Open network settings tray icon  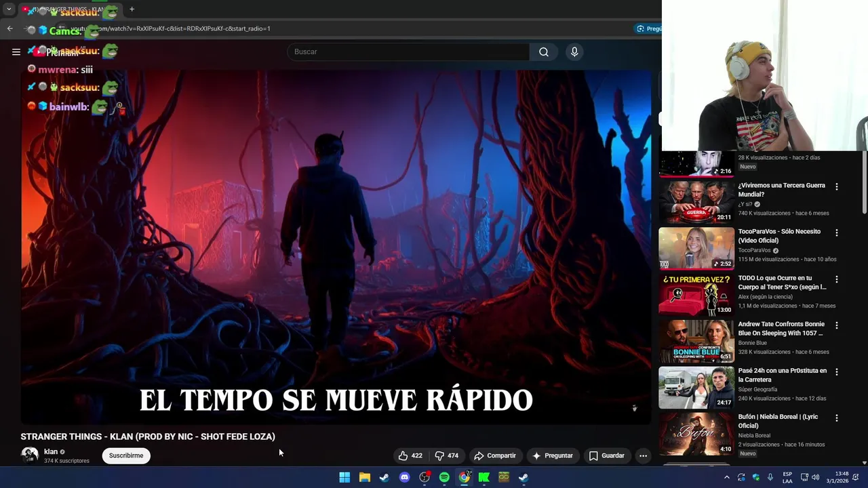coord(804,477)
